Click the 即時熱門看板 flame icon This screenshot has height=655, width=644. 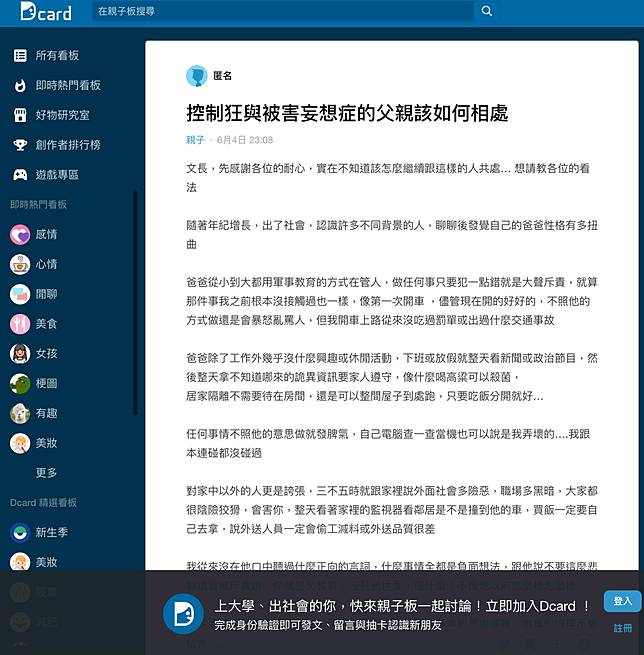coord(20,86)
